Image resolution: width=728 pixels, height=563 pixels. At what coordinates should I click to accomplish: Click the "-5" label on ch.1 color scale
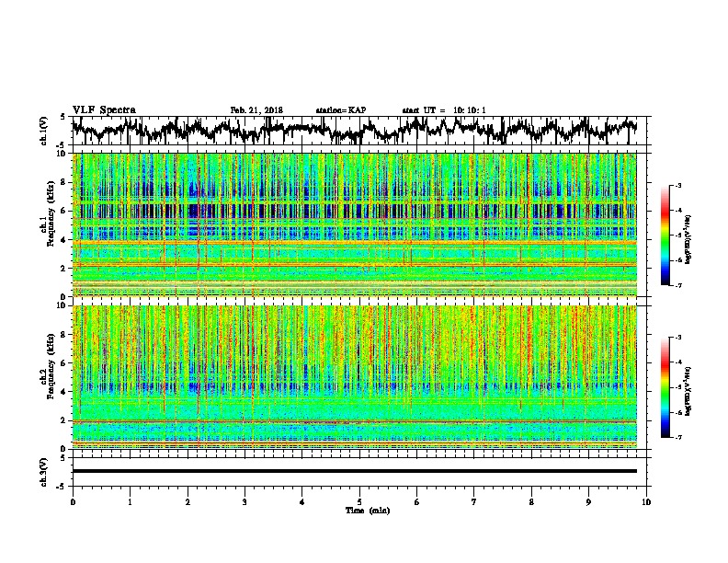point(678,236)
